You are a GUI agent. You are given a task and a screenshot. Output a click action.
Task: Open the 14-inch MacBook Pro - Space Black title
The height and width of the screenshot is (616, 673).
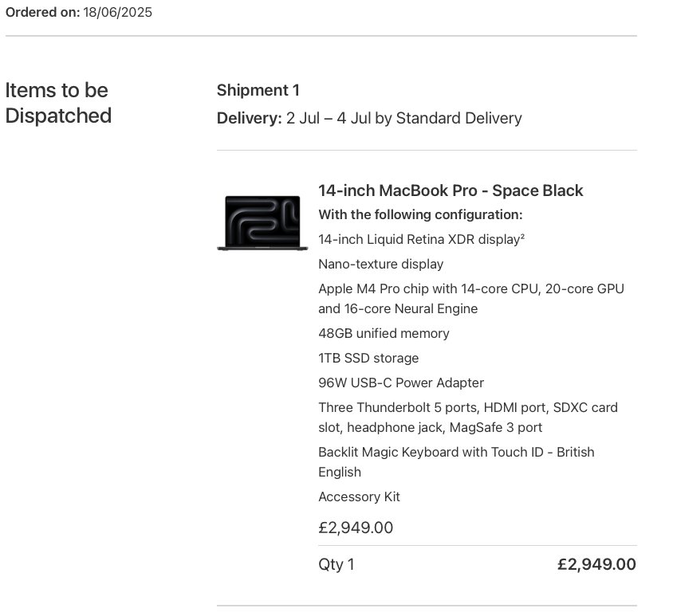click(x=451, y=190)
